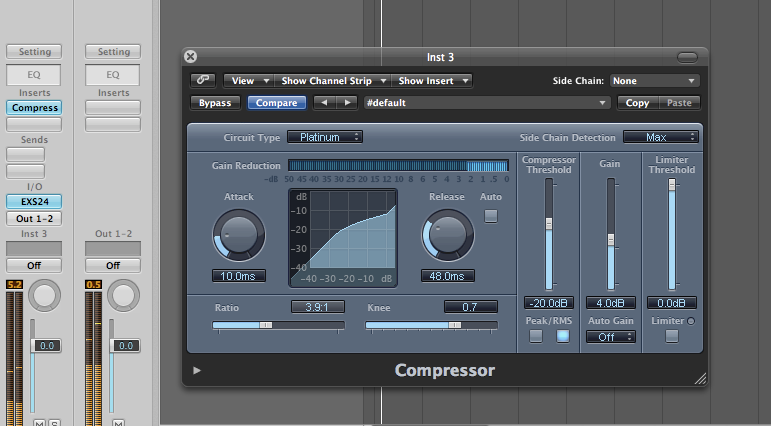
Task: Click EQ area on Inst 3 channel
Action: (34, 75)
